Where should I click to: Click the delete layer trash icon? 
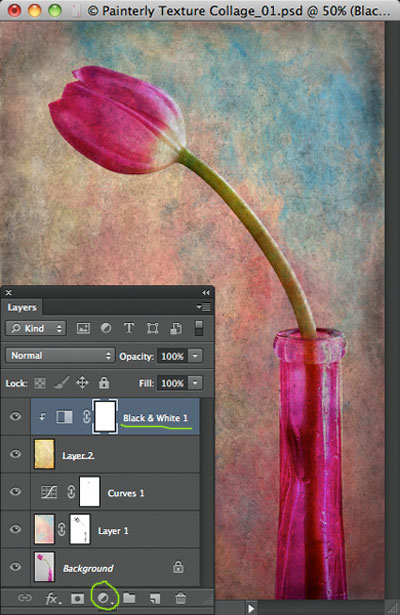click(x=180, y=598)
